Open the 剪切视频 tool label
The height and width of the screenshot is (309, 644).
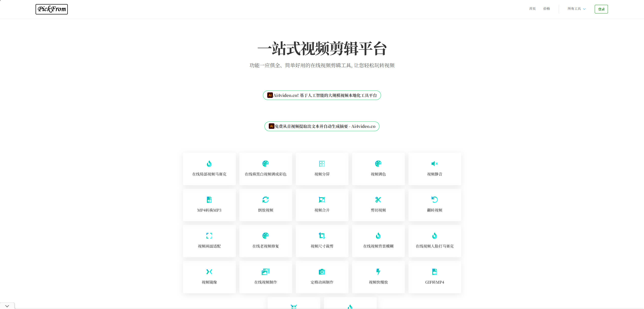(378, 210)
